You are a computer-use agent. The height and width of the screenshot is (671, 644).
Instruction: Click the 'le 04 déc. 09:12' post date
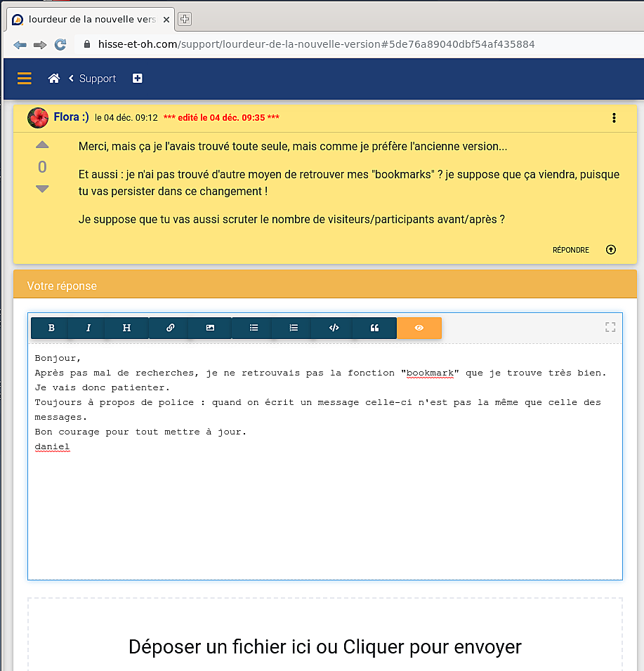click(126, 118)
